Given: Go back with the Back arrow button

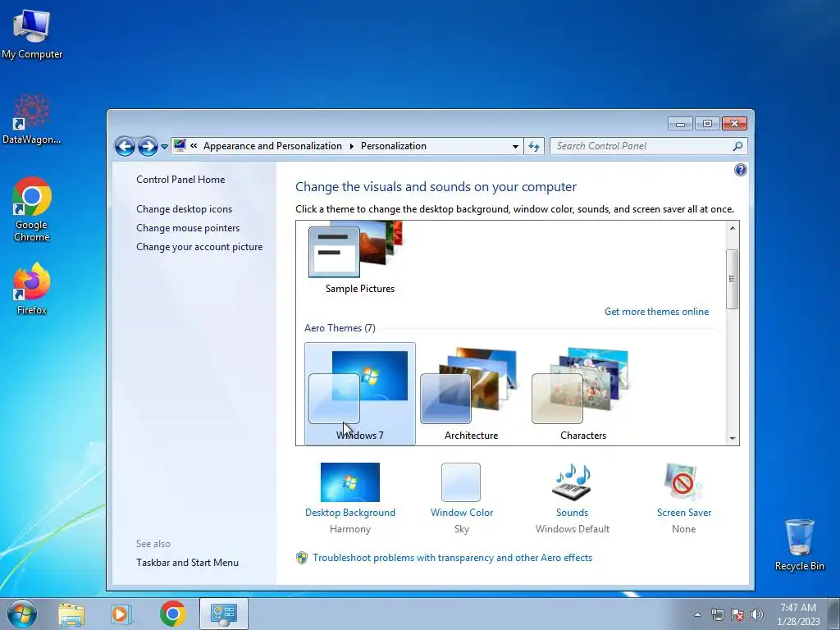Looking at the screenshot, I should 125,146.
